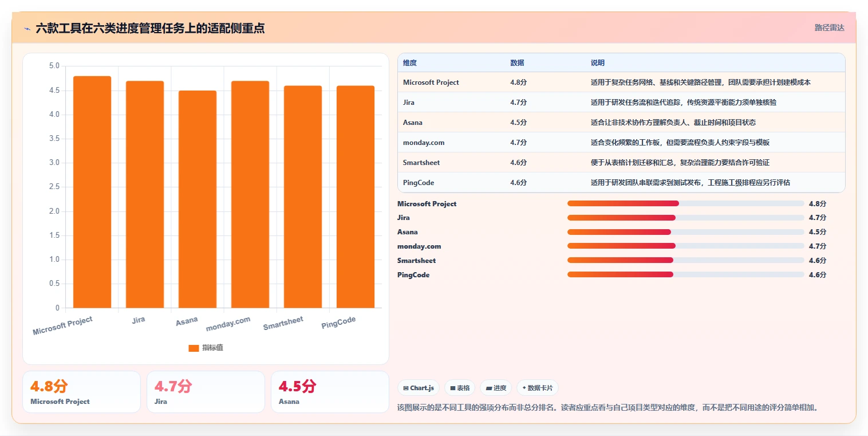The height and width of the screenshot is (436, 868).
Task: Click the 表格 tag chip
Action: tap(460, 388)
